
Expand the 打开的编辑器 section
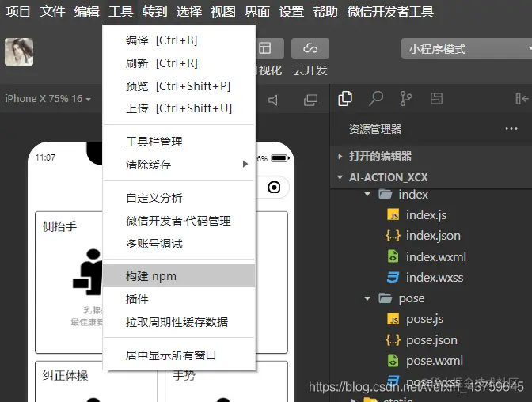click(x=431, y=156)
